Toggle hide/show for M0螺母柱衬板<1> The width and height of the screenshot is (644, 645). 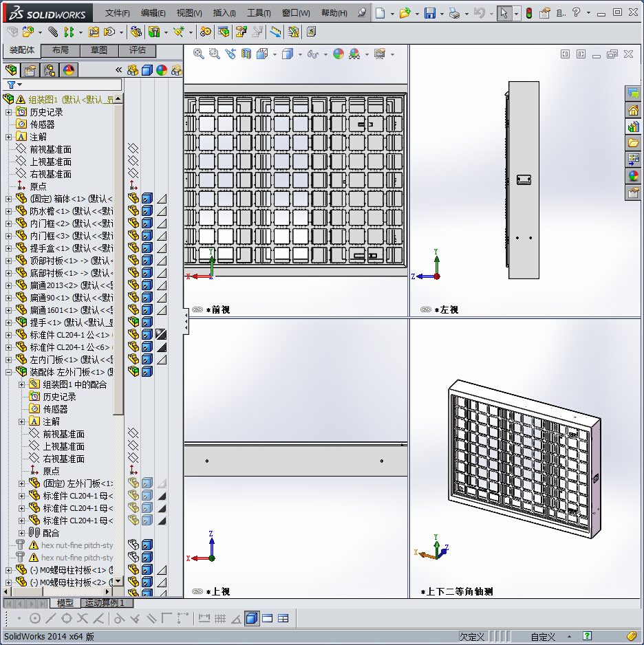(133, 570)
